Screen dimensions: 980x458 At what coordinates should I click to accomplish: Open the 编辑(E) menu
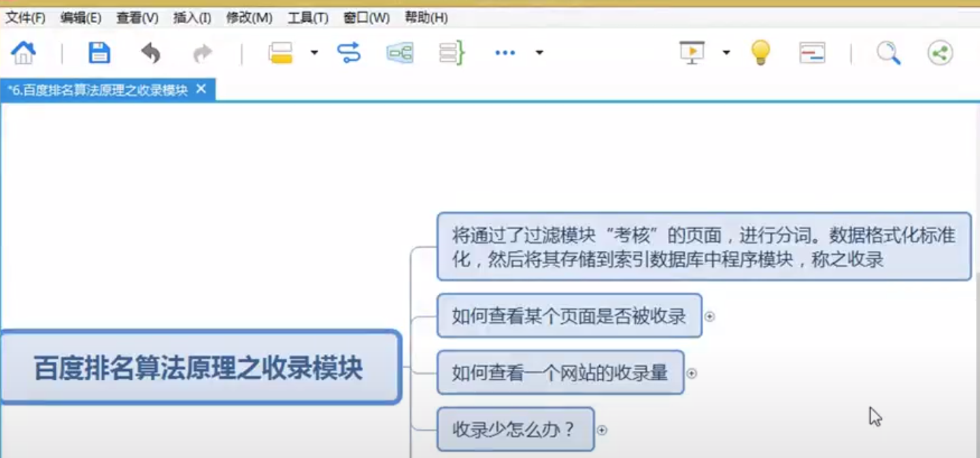pos(81,18)
